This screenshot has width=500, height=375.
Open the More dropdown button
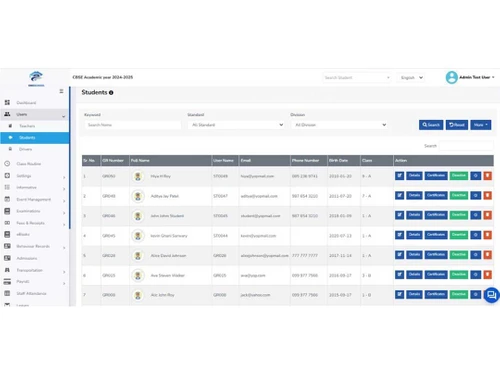point(481,125)
